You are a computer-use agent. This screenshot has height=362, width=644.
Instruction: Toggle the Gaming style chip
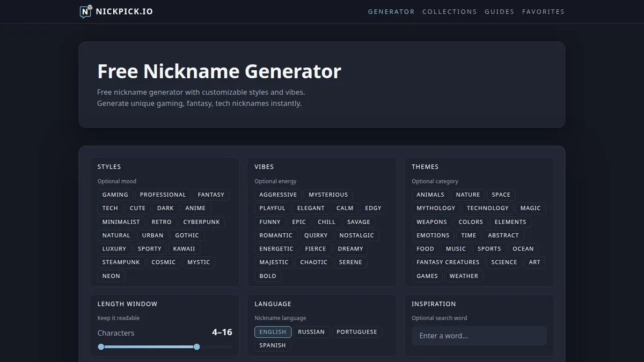coord(115,195)
